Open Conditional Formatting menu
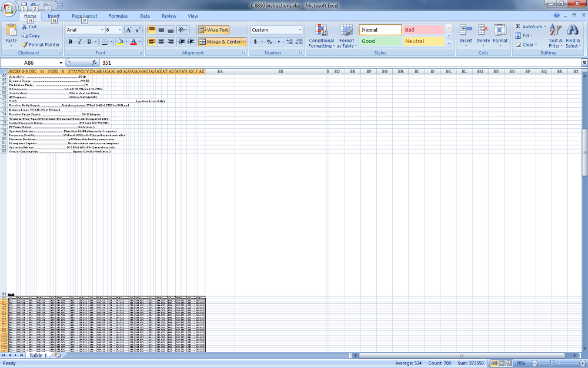588x368 pixels. pyautogui.click(x=322, y=36)
